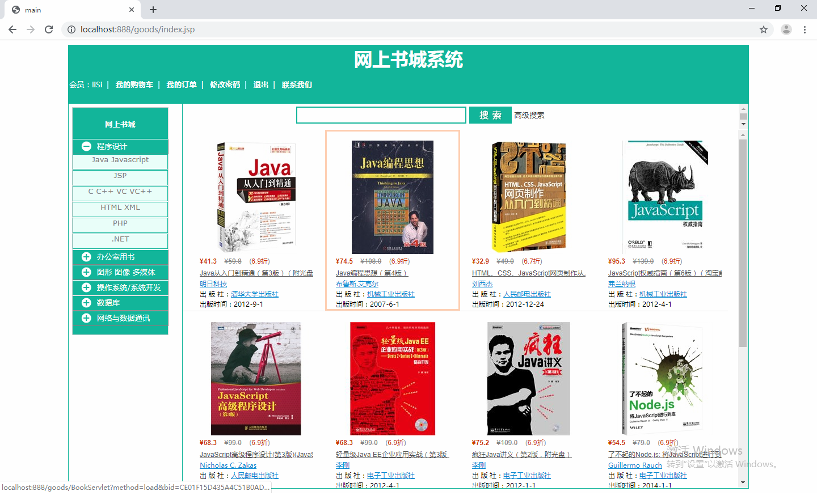Screen dimensions: 817x504
Task: Click publisher link 清华大学出版社
Action: click(255, 294)
